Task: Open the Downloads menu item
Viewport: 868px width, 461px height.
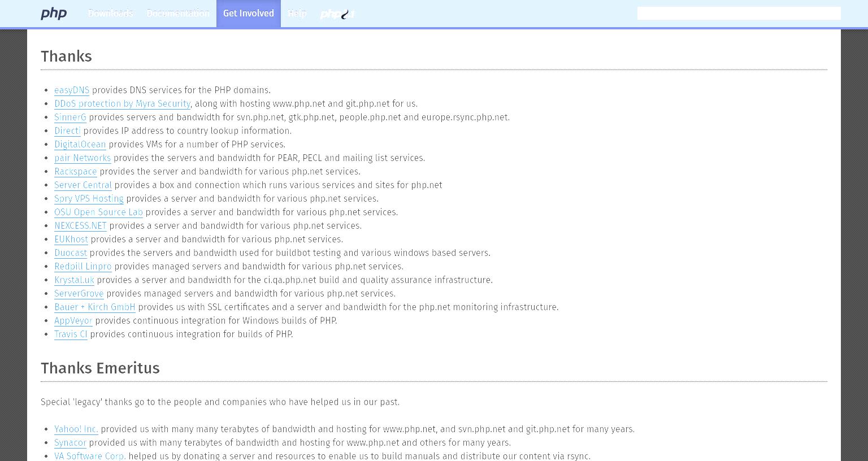Action: coord(110,13)
